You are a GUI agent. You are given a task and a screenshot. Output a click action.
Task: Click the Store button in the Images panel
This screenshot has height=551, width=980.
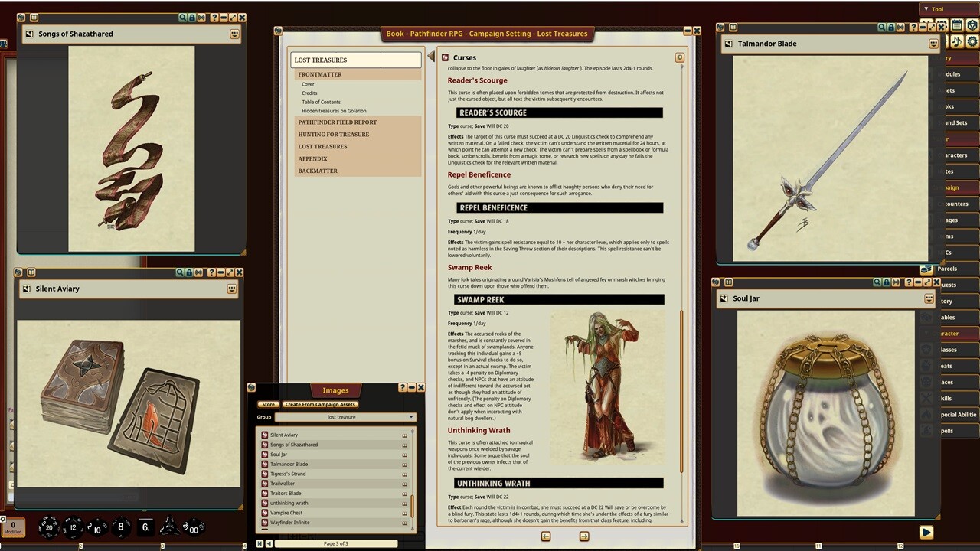[269, 404]
